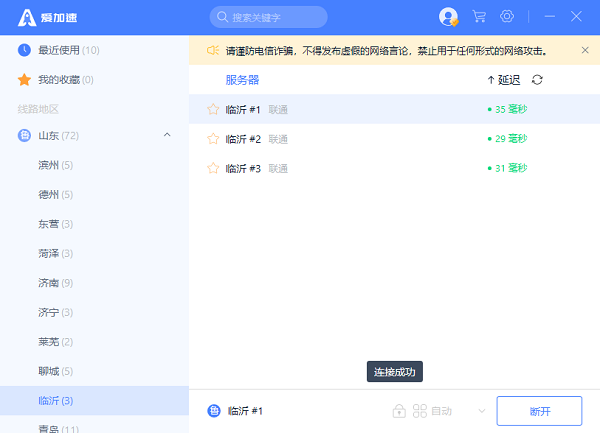Open settings gear icon
600x433 pixels.
pos(507,16)
